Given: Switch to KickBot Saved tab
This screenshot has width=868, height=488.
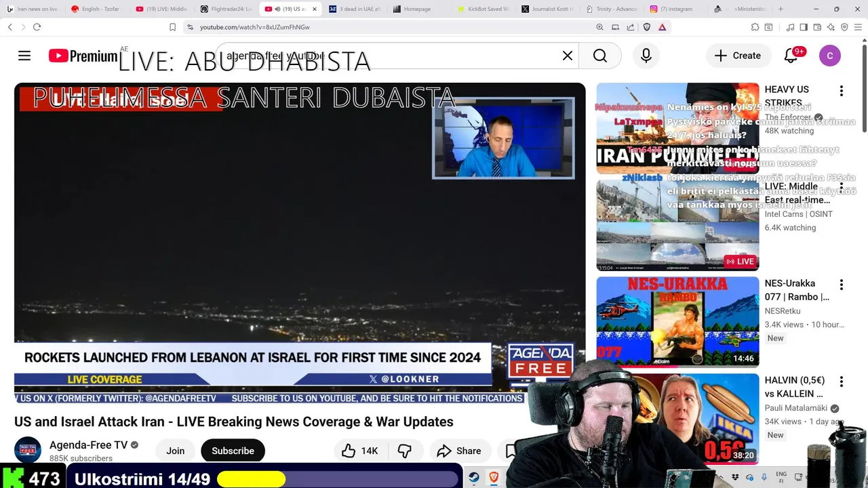Looking at the screenshot, I should 484,9.
